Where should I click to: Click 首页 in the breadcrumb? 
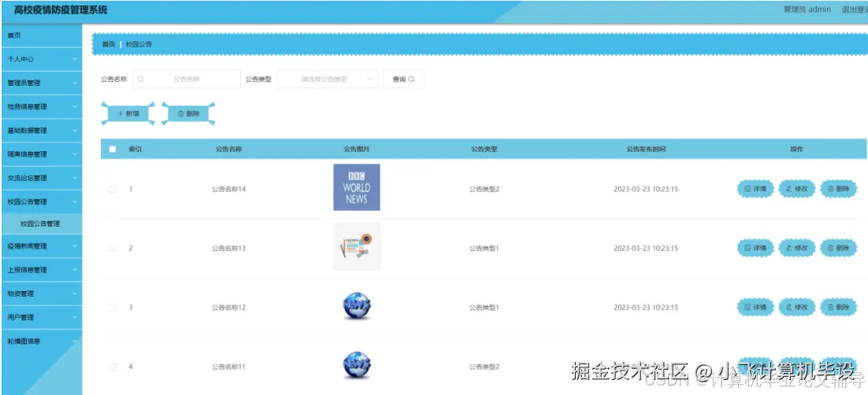coord(109,44)
